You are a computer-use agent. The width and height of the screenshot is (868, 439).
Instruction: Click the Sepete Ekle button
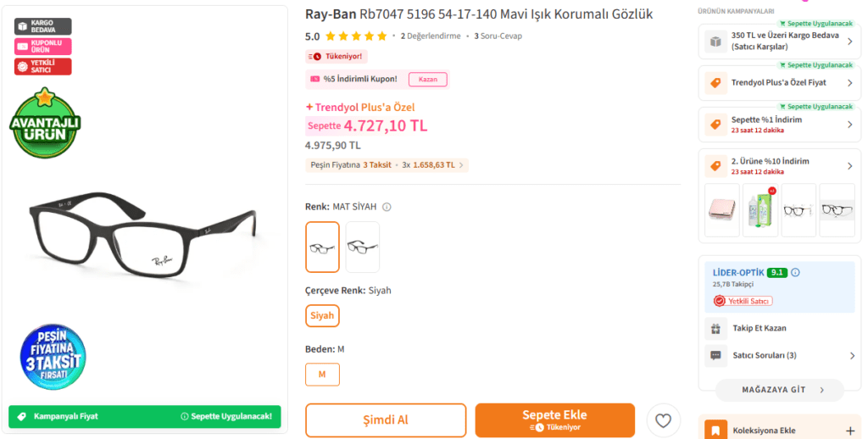point(554,420)
